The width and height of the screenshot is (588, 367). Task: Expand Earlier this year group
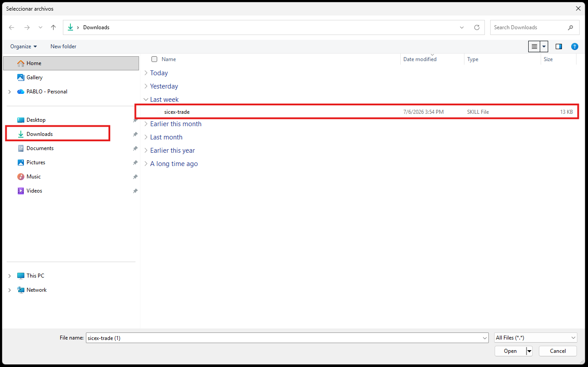[146, 151]
